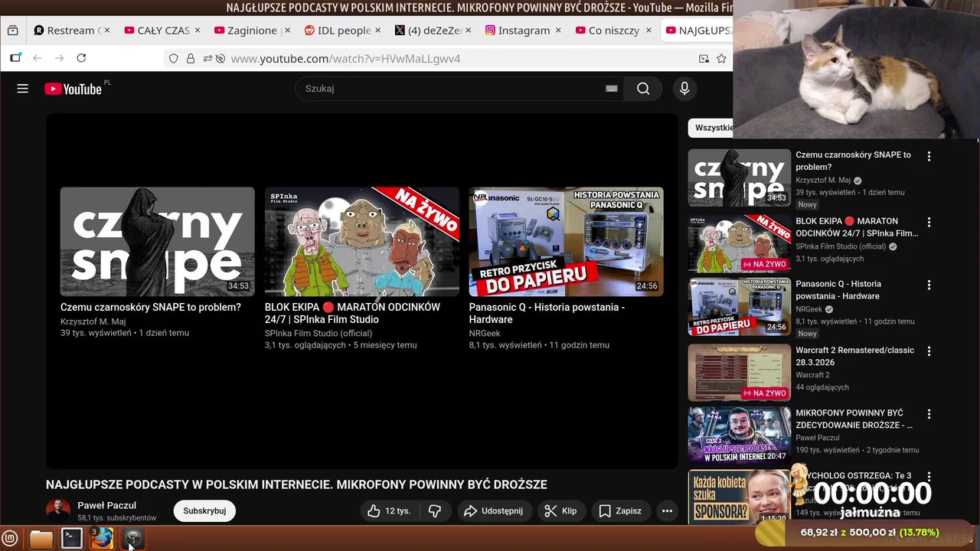This screenshot has height=551, width=980.
Task: Open the OBS Studio taskbar icon
Action: pos(133,539)
